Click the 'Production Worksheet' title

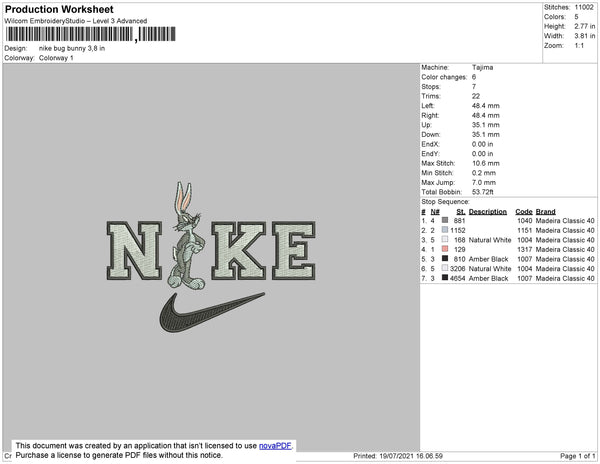pyautogui.click(x=59, y=9)
